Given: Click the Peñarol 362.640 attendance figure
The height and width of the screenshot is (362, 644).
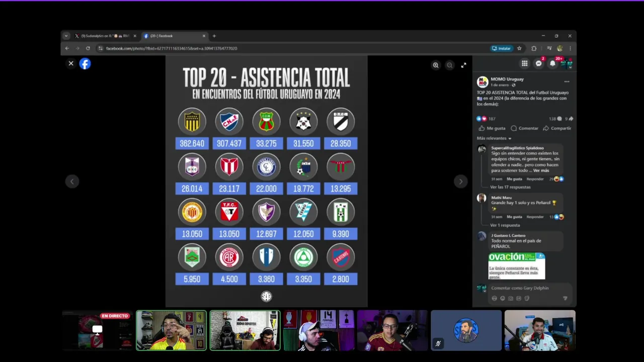Looking at the screenshot, I should (x=192, y=144).
